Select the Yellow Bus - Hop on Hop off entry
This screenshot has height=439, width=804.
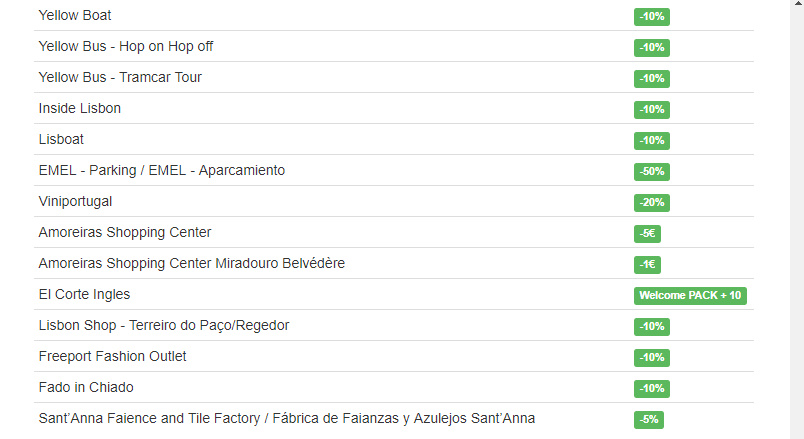(x=126, y=46)
